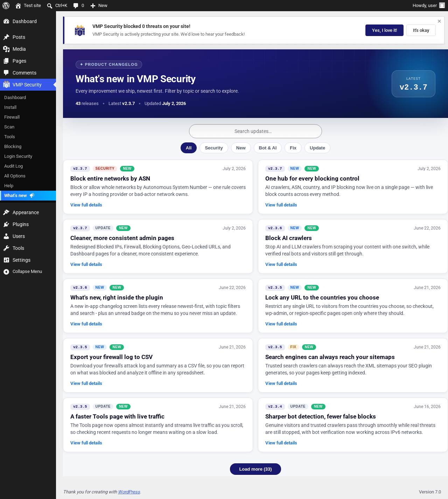
Task: Open the WordPress link in footer
Action: (x=129, y=492)
